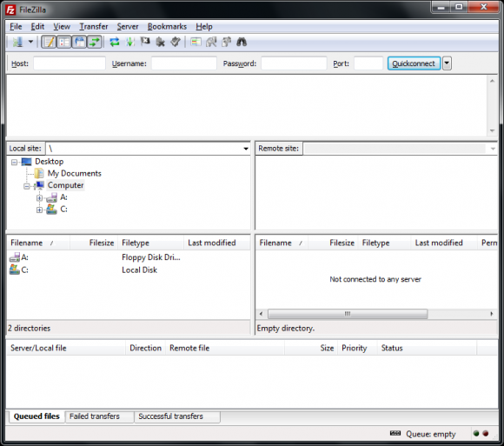
Task: Toggle the message log display
Action: click(49, 42)
